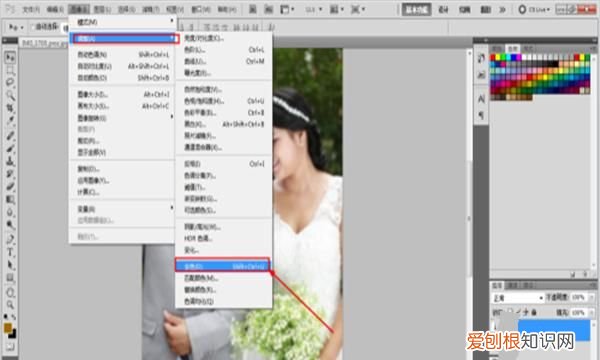Switch to the Channels (通道) tab
The image size is (600, 360).
pyautogui.click(x=512, y=285)
